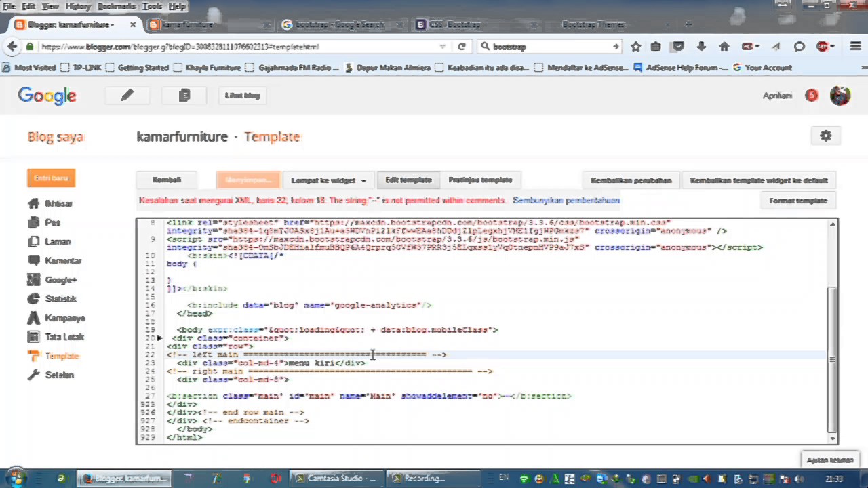Expand the code fold arrow at line 20
868x488 pixels.
(159, 338)
